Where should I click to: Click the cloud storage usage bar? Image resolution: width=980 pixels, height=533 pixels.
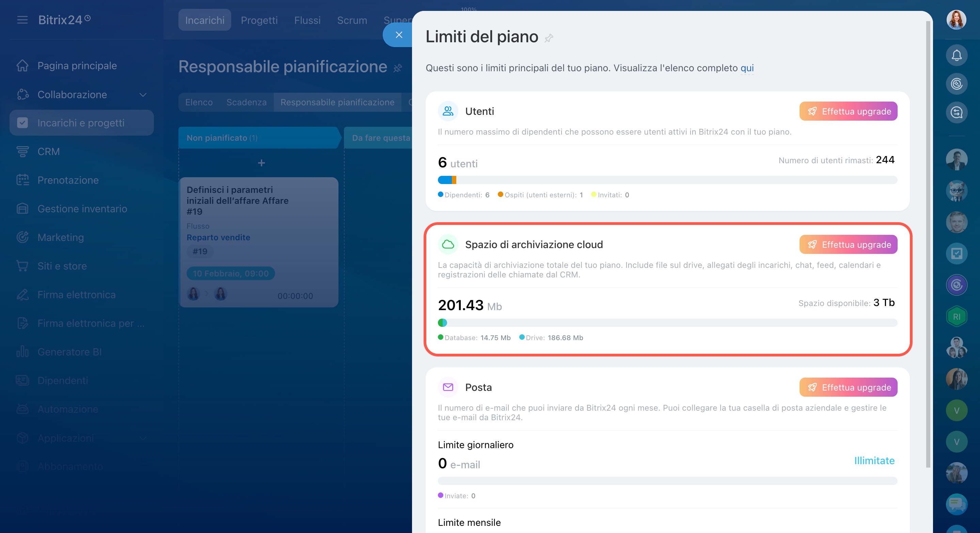pos(667,323)
